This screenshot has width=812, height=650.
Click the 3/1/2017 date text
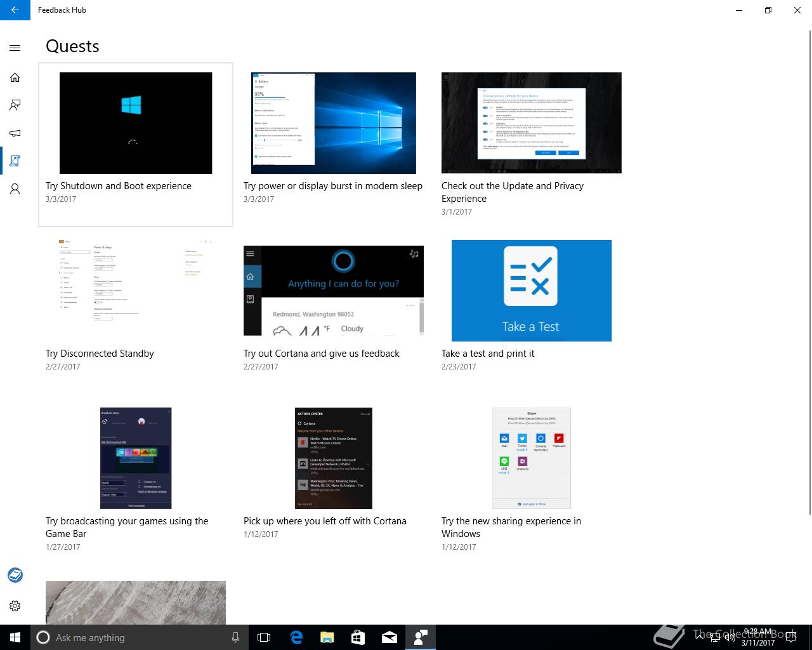(457, 212)
